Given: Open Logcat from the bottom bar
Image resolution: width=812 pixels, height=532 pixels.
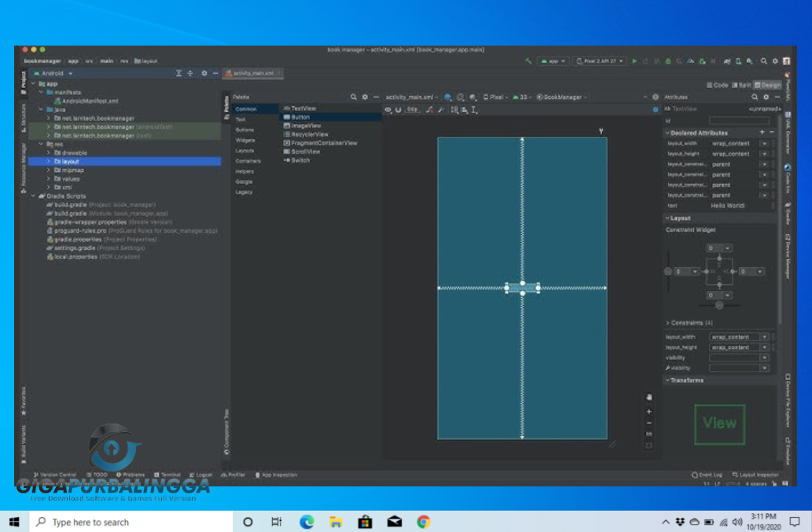Looking at the screenshot, I should pos(201,475).
